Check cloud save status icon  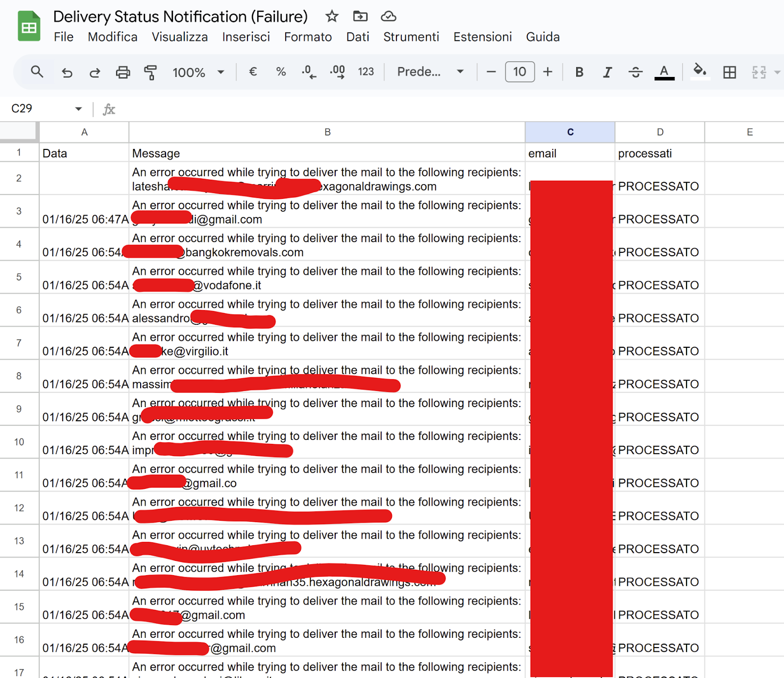click(x=389, y=16)
